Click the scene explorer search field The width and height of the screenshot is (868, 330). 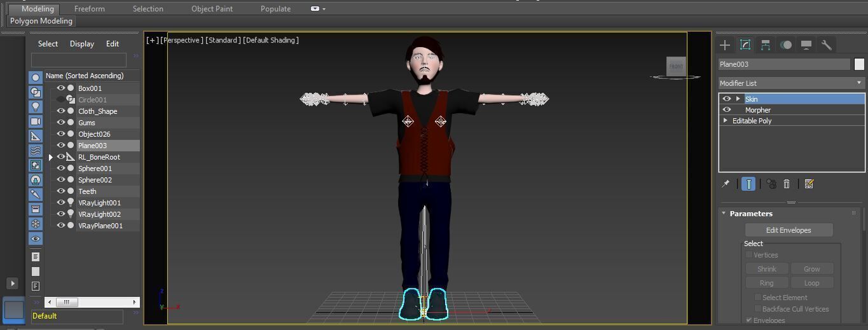click(79, 60)
